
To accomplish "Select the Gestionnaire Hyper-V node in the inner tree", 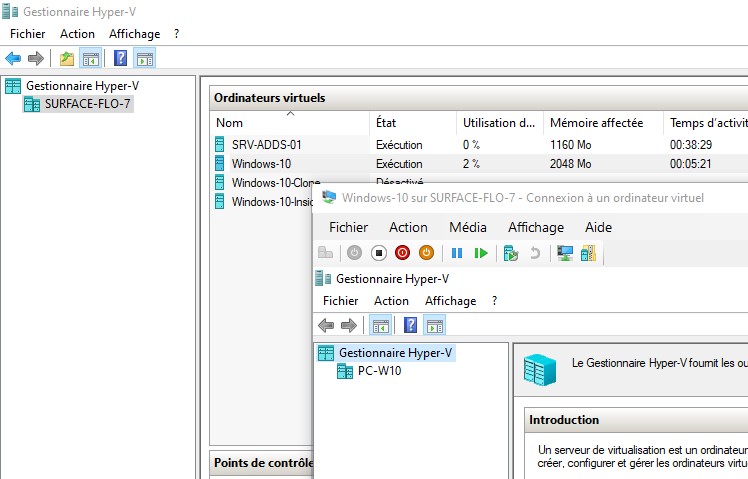I will (395, 353).
